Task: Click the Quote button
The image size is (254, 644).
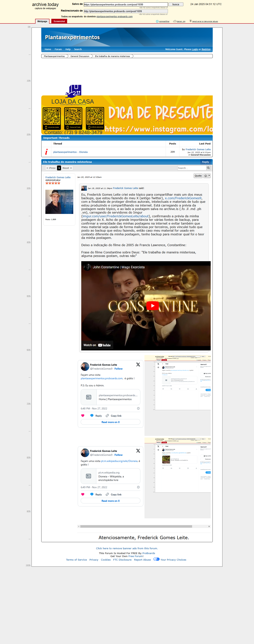Action: pos(198,176)
